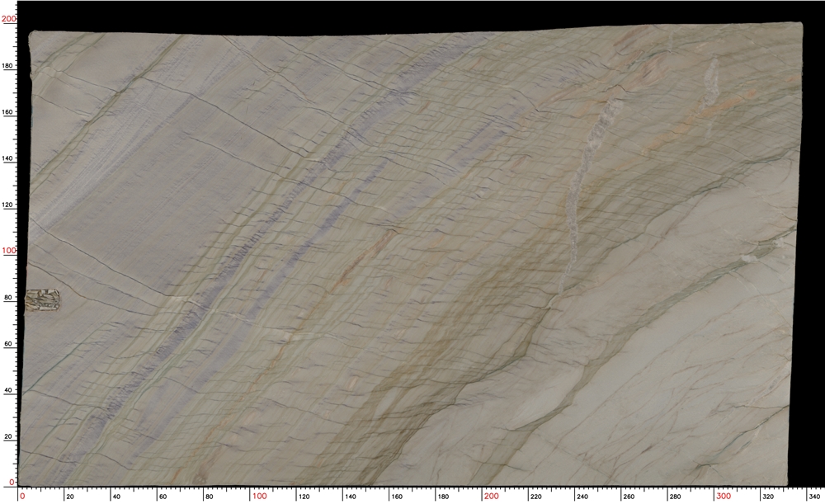Click the red 200 at the top of the vertical ruler
825x504 pixels.
coord(9,19)
